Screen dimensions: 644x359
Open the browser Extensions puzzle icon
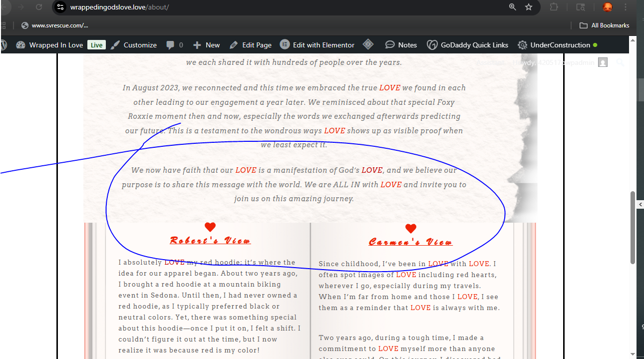554,7
